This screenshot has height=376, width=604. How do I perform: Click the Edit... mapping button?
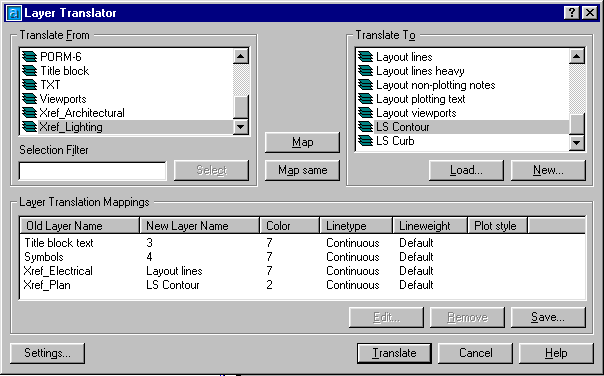click(386, 317)
